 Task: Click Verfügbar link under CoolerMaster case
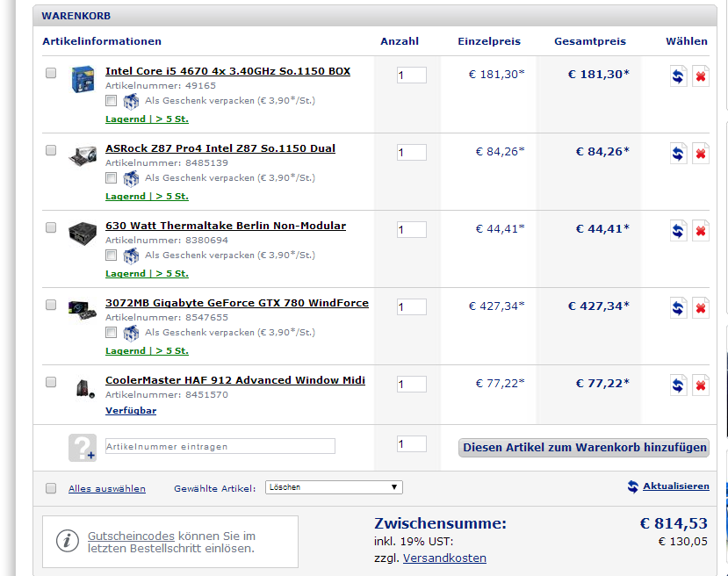pyautogui.click(x=131, y=411)
